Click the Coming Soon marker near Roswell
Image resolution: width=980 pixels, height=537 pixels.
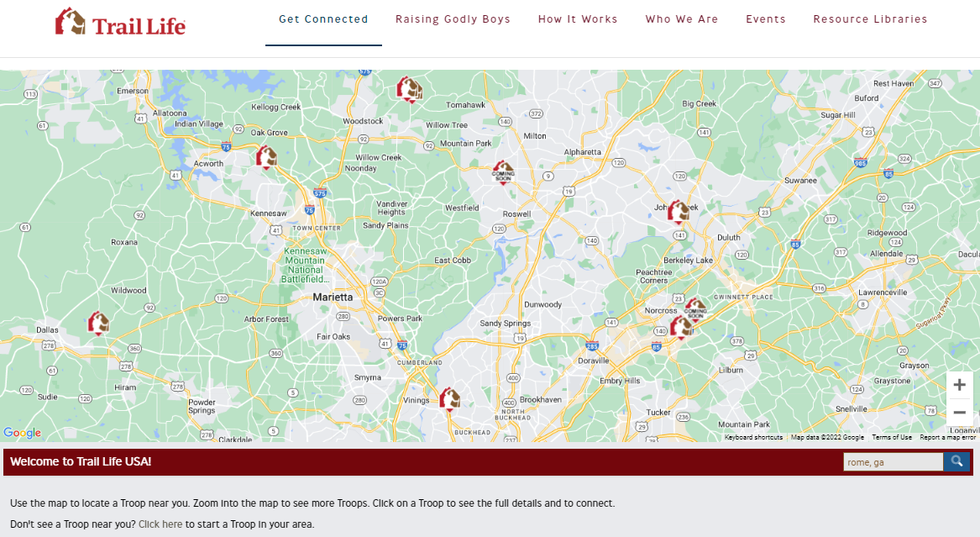pos(503,172)
